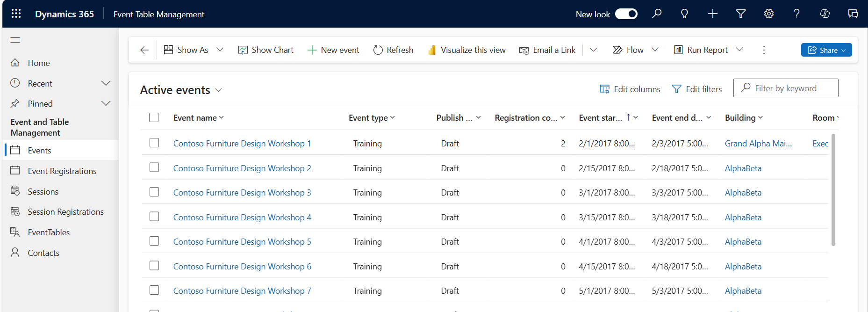The image size is (868, 312).
Task: Click the Filter by keyword field
Action: (x=786, y=88)
